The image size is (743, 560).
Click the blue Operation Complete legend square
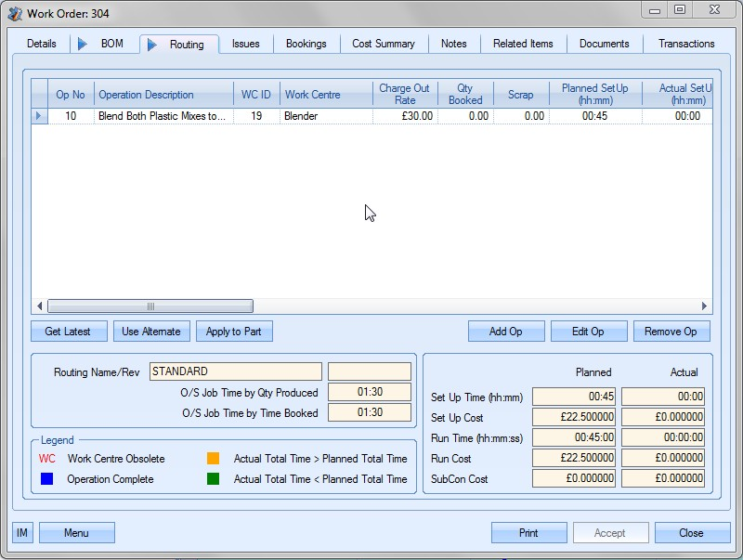click(46, 479)
